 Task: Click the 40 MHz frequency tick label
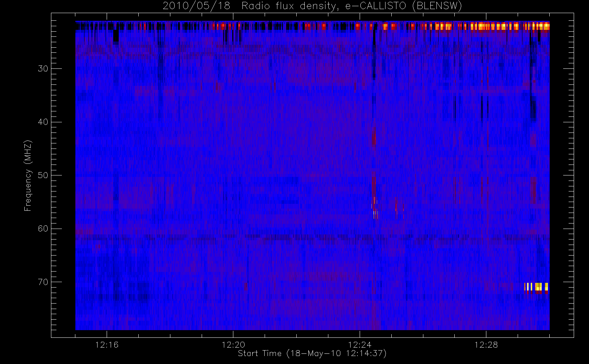coord(43,122)
